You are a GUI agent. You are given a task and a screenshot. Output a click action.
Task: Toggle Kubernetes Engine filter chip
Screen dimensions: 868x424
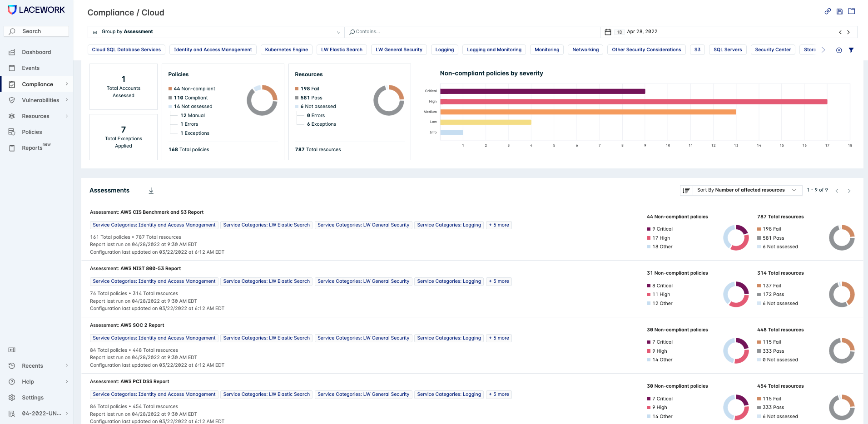[x=287, y=50]
